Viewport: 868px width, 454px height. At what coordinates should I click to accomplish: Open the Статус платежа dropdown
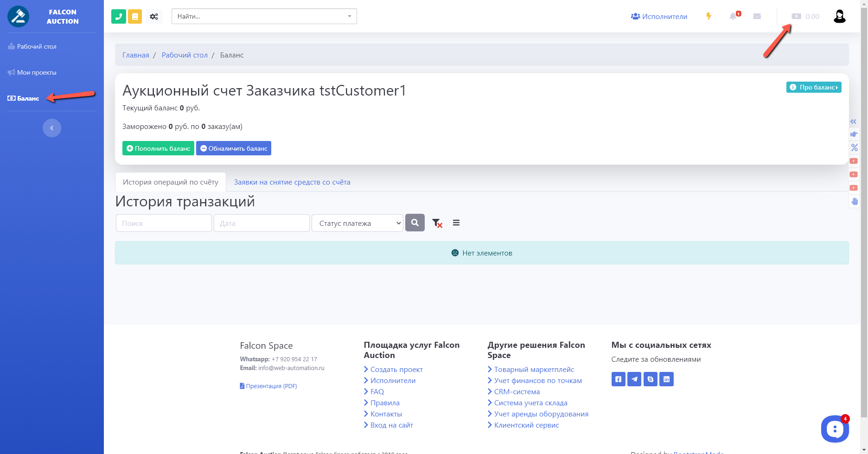coord(357,223)
